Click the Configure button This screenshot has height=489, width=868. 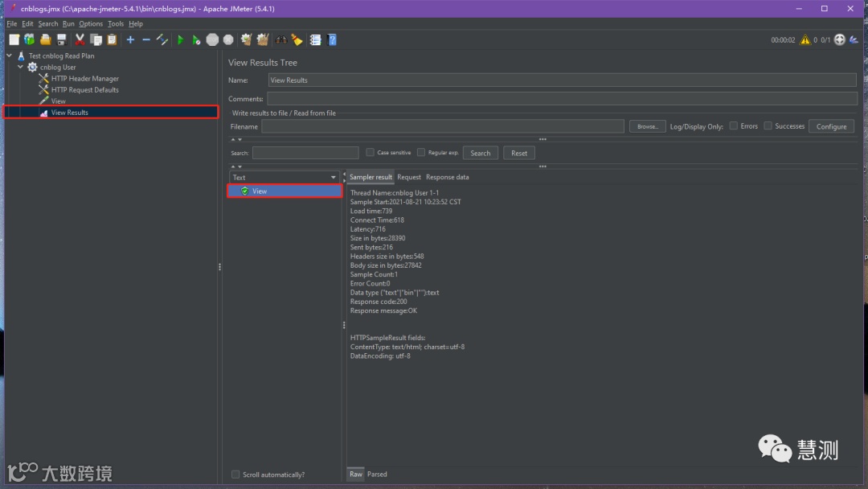tap(831, 126)
